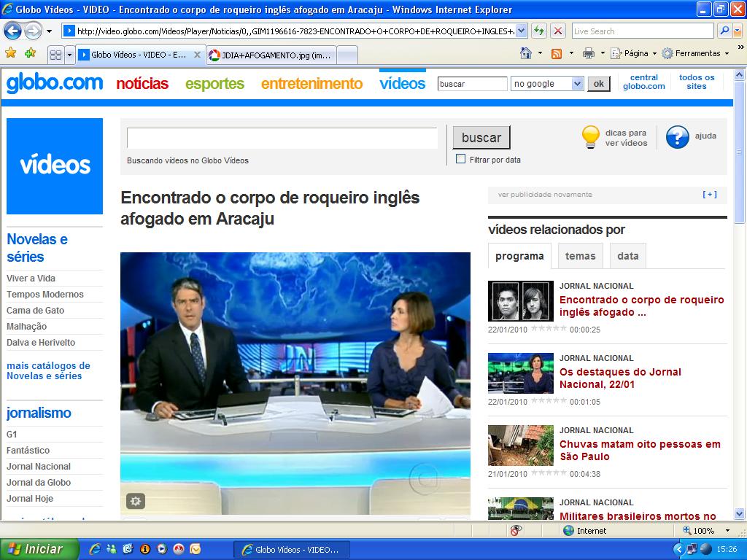Click the Live Search magnifier icon
The image size is (747, 560).
724,31
